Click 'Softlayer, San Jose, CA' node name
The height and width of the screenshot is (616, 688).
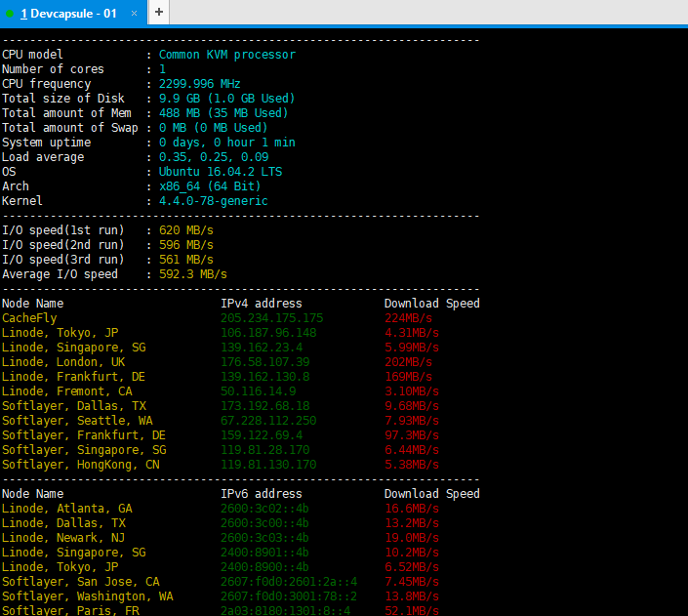pyautogui.click(x=81, y=582)
